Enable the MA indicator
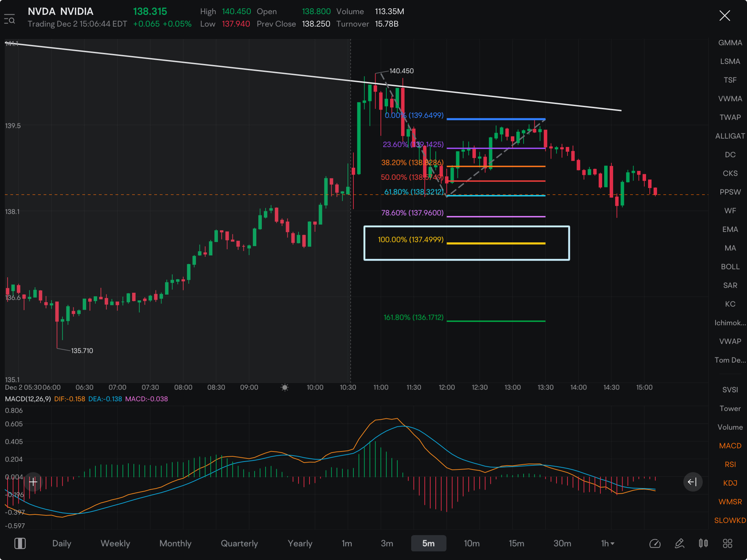Screen dimensions: 747x560 [730, 248]
